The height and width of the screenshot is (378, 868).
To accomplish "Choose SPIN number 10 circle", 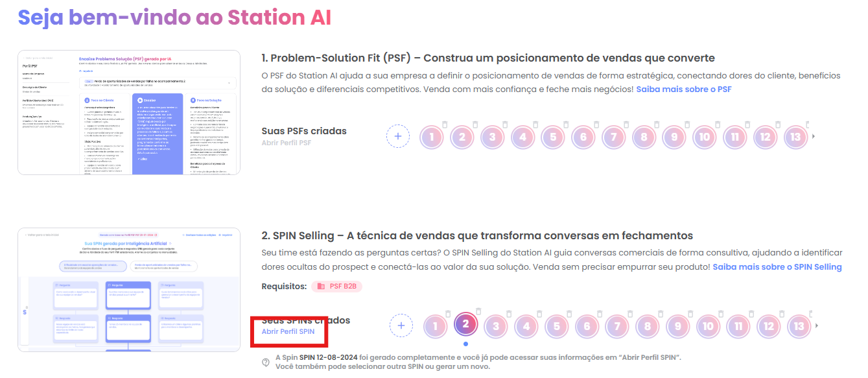I will coord(708,326).
